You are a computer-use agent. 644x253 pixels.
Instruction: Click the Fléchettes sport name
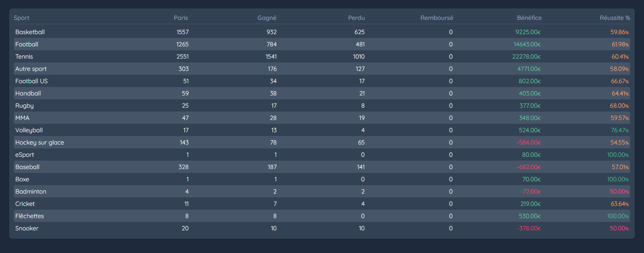pyautogui.click(x=29, y=216)
